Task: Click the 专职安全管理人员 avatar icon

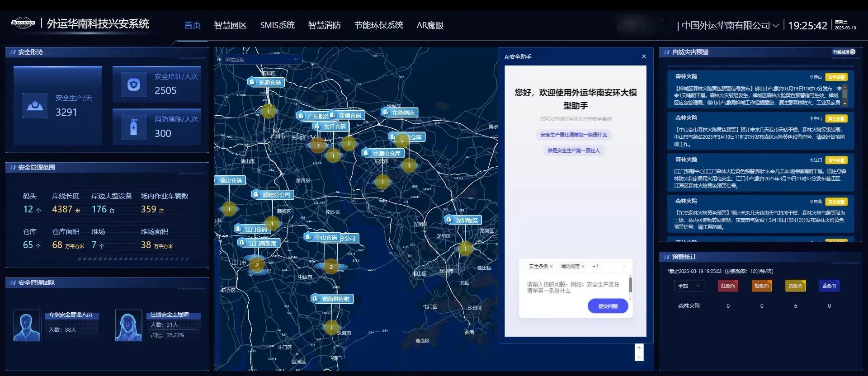Action: click(x=27, y=325)
